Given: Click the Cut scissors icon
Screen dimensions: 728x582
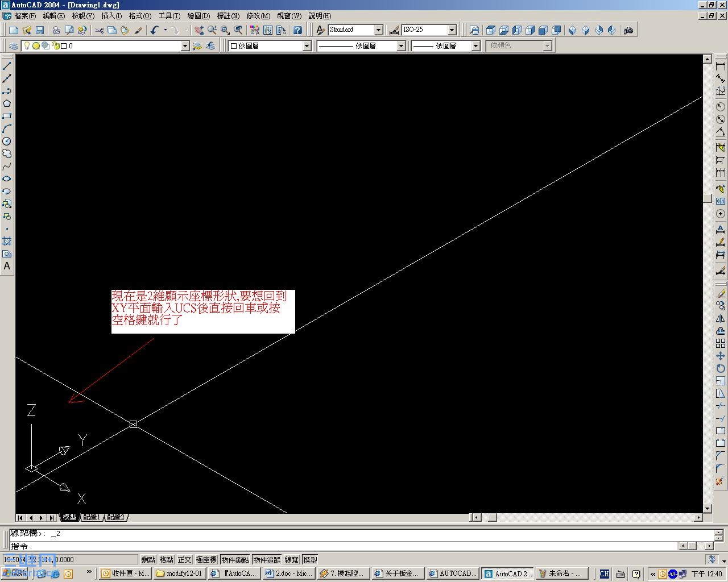Looking at the screenshot, I should [99, 30].
